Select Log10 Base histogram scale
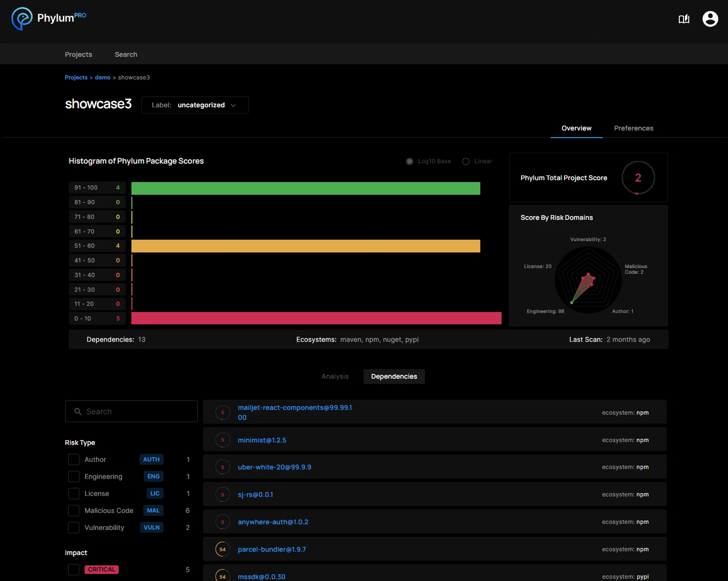Image resolution: width=728 pixels, height=581 pixels. tap(410, 161)
